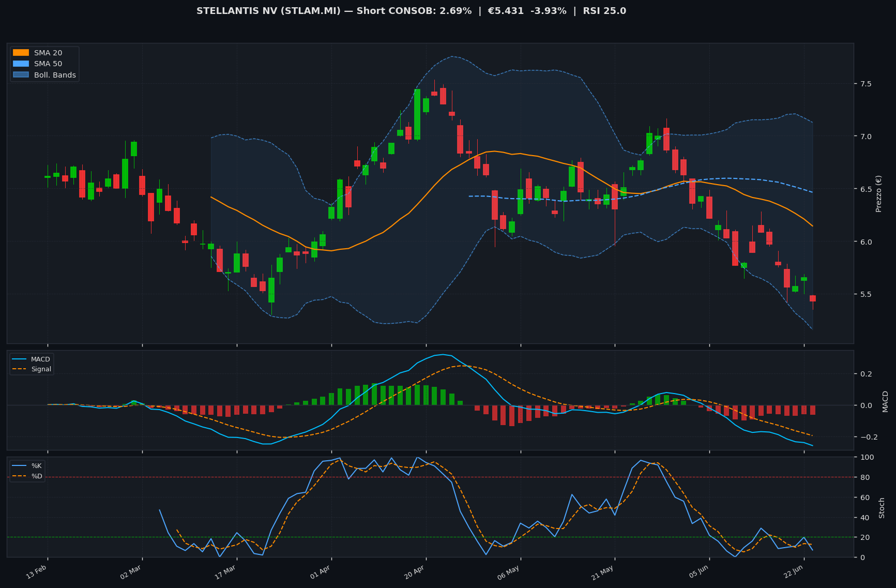Image resolution: width=896 pixels, height=588 pixels.
Task: Select the "SMA 50" legend label
Action: point(48,64)
